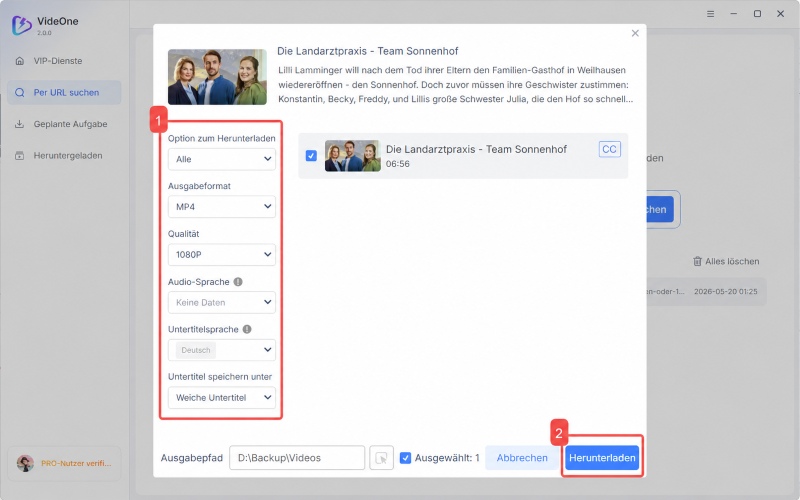Select Per URL suchen in sidebar

click(x=64, y=92)
